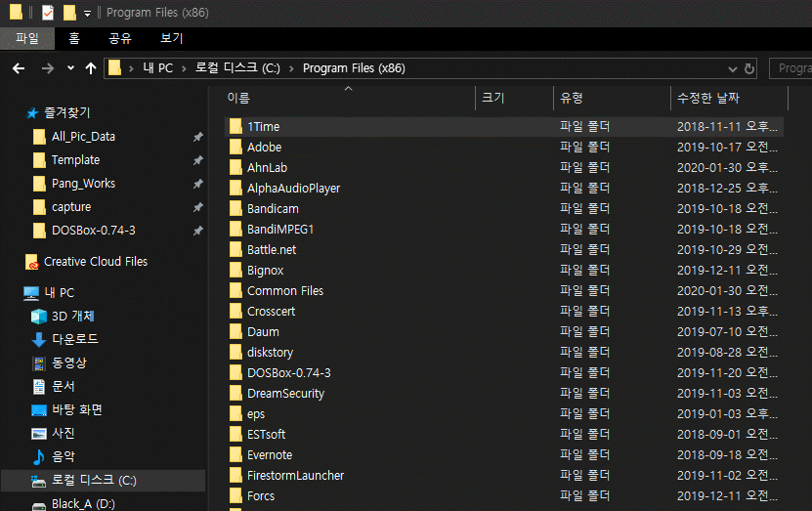Click the pin icon next to Pang_Works
The height and width of the screenshot is (511, 812).
(x=197, y=184)
